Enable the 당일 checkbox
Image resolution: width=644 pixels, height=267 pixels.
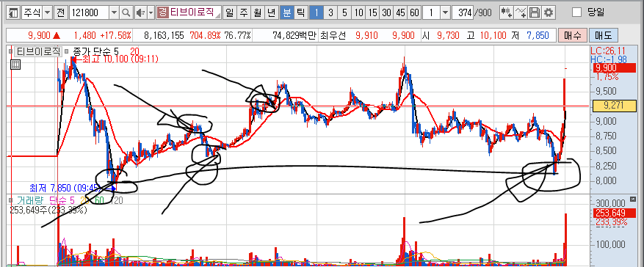point(576,12)
